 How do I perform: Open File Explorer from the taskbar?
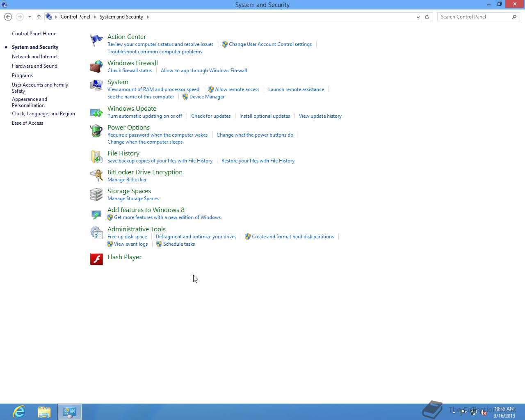pyautogui.click(x=44, y=411)
